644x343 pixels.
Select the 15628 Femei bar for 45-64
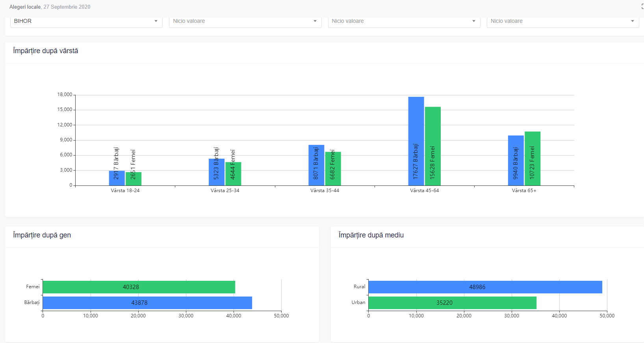432,146
